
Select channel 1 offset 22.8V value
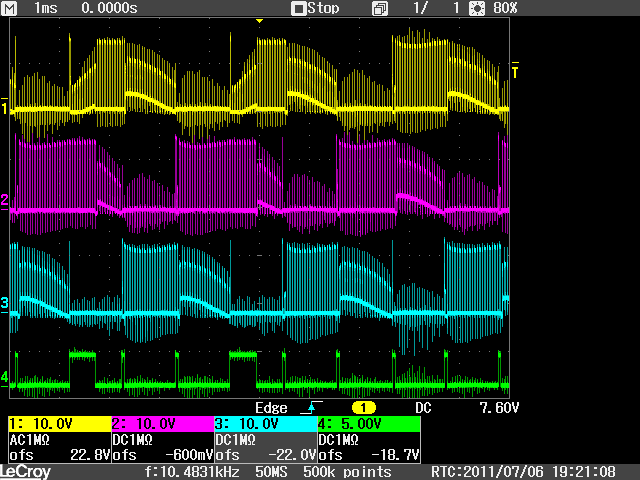[x=90, y=455]
